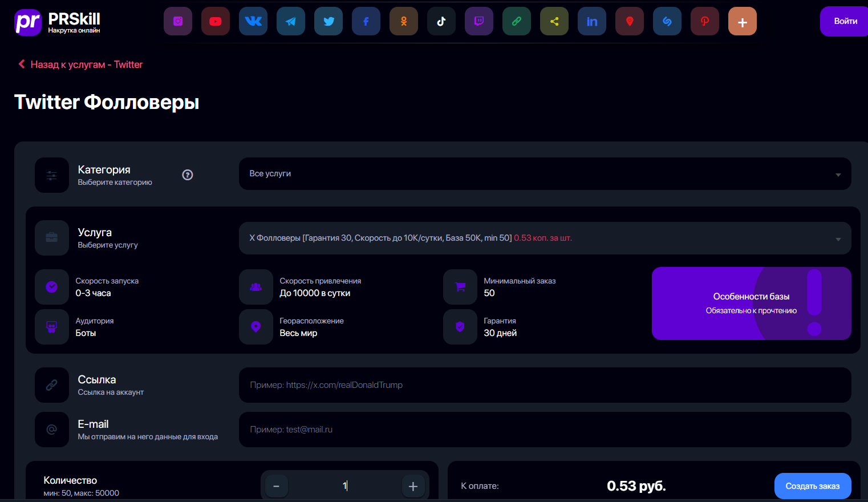Click the Боты audience value
Viewport: 868px width, 502px height.
86,333
